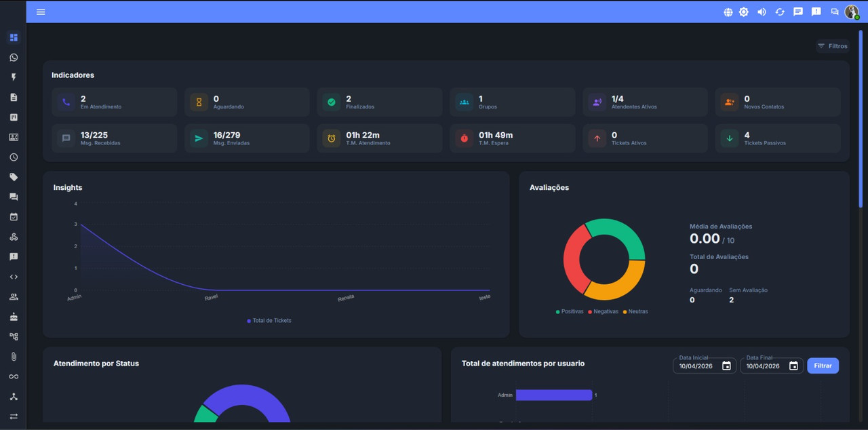Screen dimensions: 868x430
Task: Click the Aguardando indicator card
Action: 247,102
